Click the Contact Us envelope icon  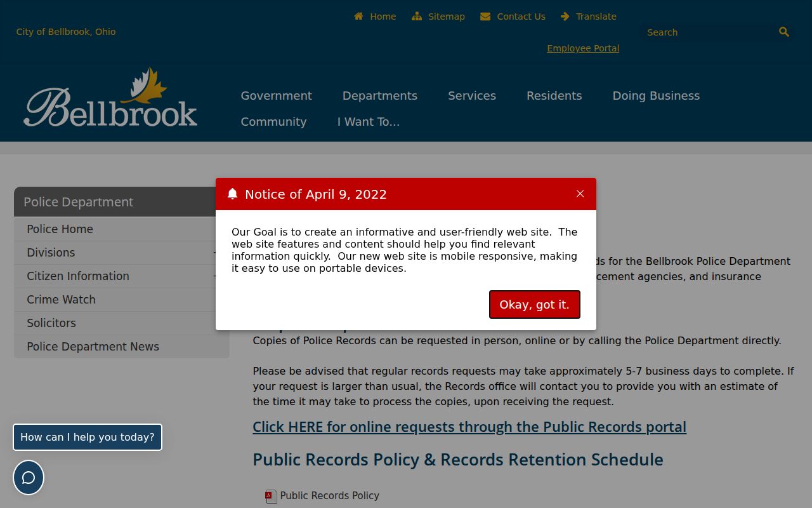[x=485, y=17]
